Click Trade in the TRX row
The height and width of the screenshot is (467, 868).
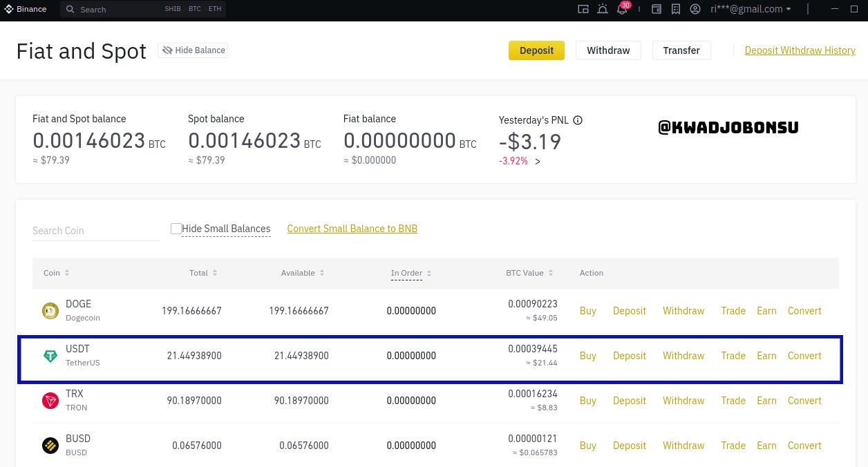(x=733, y=401)
